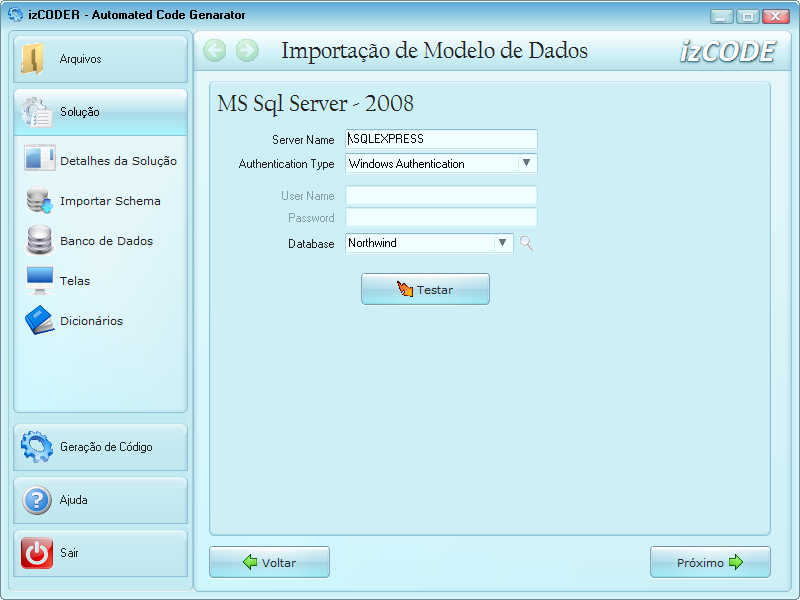Click the izCODE logo
This screenshot has height=600, width=800.
(728, 52)
